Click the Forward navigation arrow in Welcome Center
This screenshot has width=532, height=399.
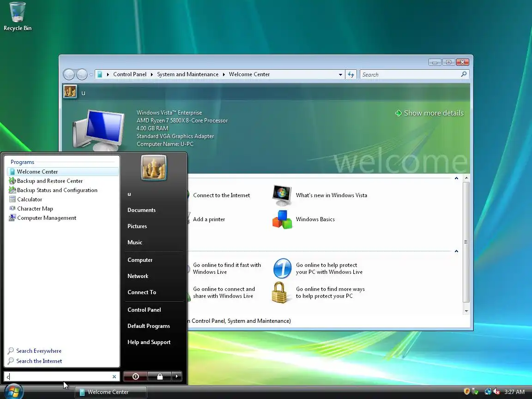[x=82, y=74]
